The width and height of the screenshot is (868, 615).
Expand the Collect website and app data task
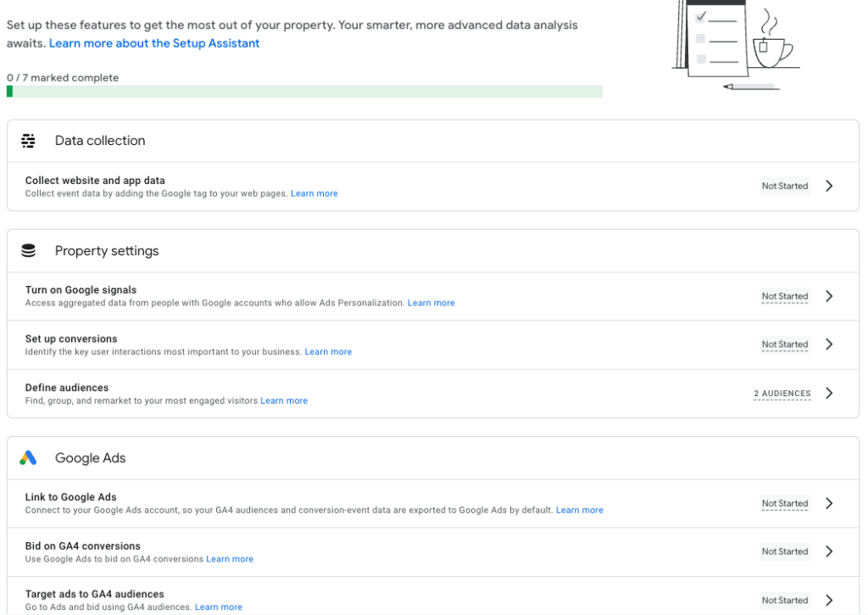829,185
